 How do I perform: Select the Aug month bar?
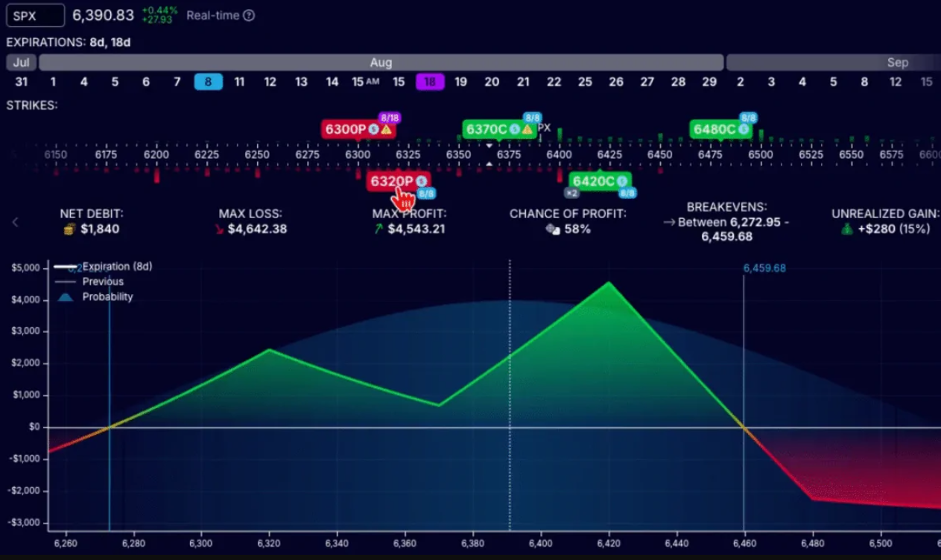(x=381, y=63)
